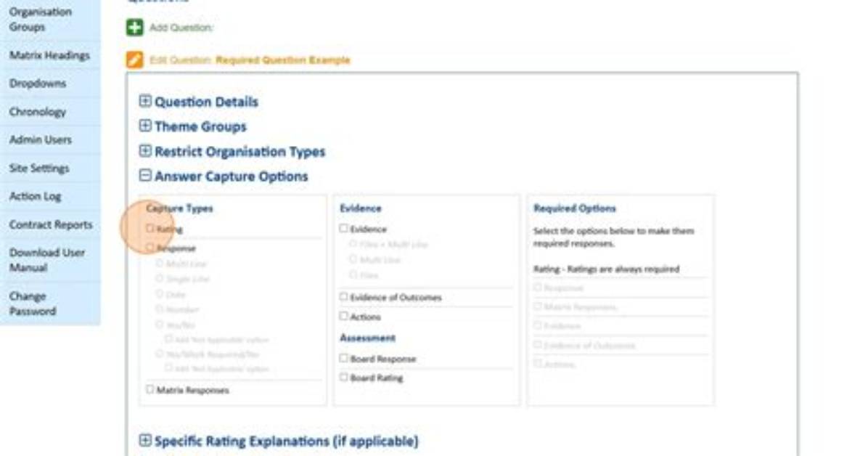This screenshot has width=868, height=456.
Task: Tick Actions under Required Options
Action: pos(538,364)
